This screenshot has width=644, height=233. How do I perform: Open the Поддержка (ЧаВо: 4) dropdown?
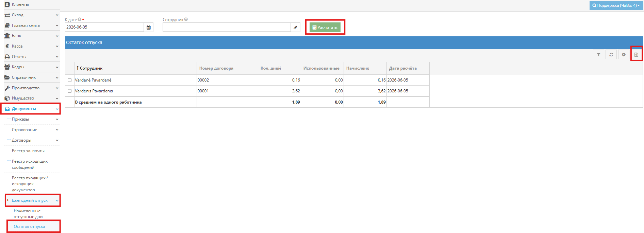click(x=616, y=5)
